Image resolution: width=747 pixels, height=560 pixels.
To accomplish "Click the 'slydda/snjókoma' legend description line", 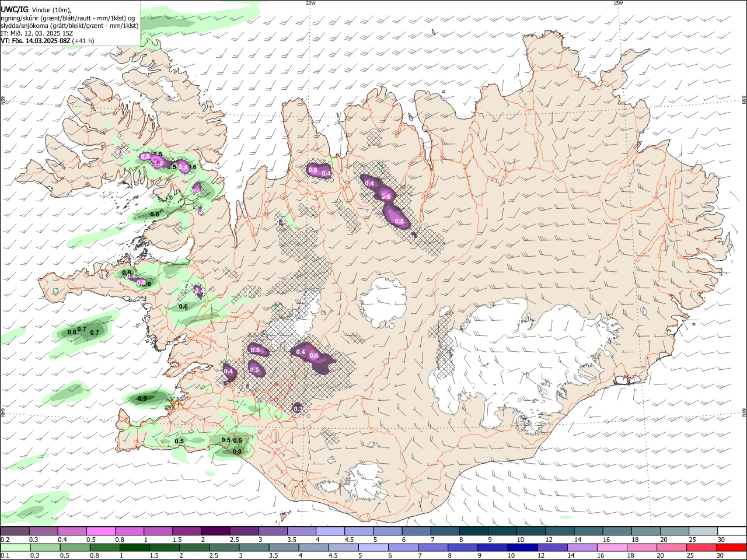I will coord(69,26).
